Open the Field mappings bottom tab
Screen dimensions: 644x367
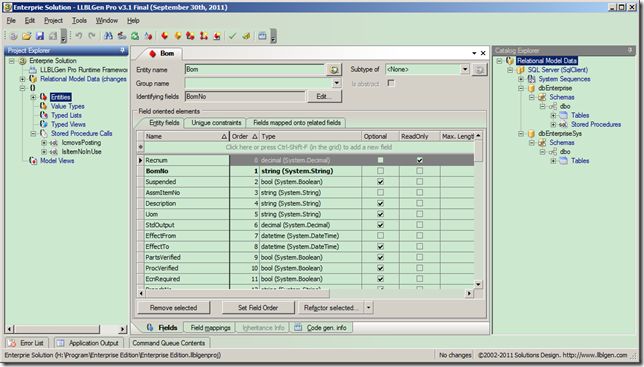pos(210,327)
